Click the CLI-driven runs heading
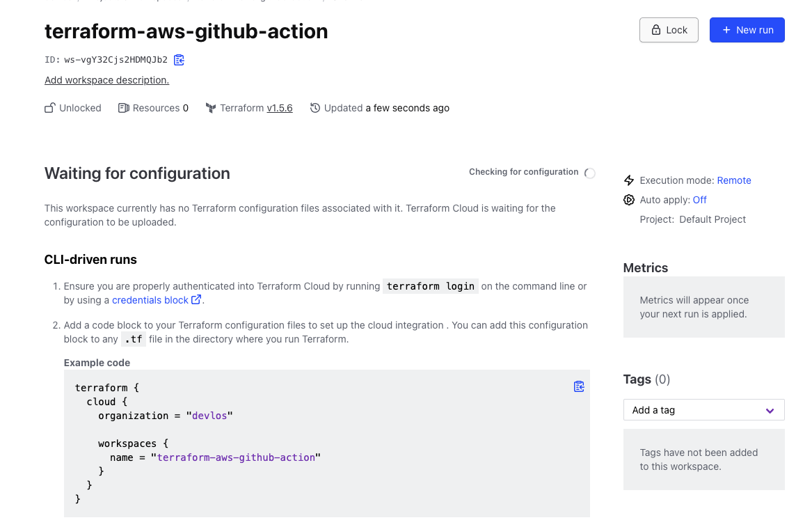This screenshot has width=812, height=527. click(x=90, y=260)
